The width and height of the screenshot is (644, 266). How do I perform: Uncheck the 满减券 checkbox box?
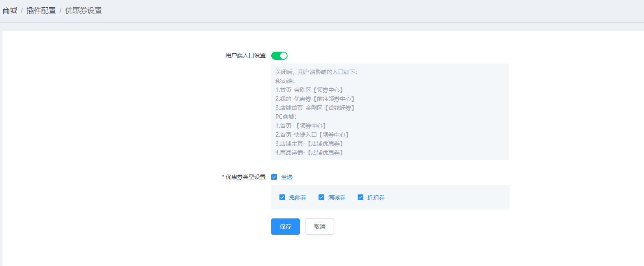[x=321, y=197]
